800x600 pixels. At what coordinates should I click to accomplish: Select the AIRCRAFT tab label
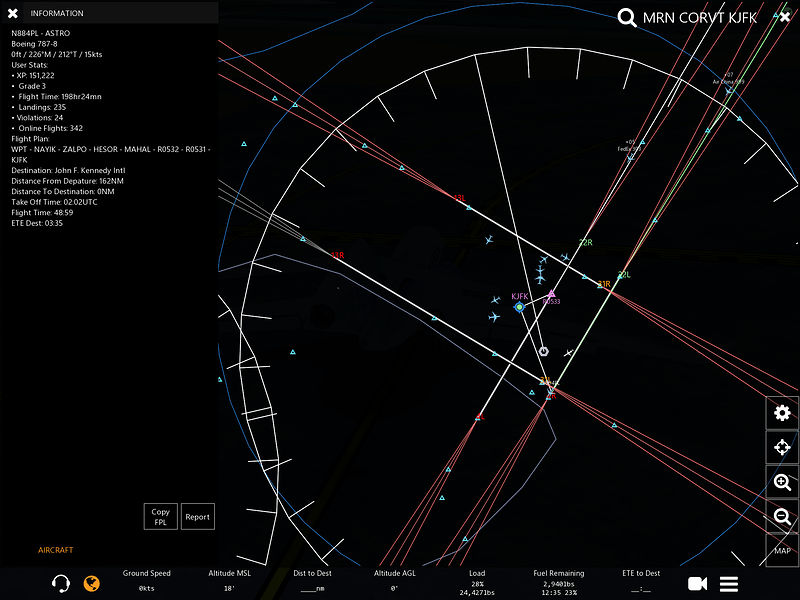(x=56, y=550)
